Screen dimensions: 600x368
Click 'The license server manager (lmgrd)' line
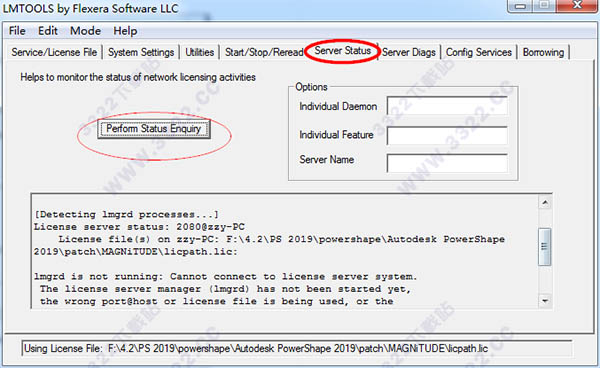point(225,289)
